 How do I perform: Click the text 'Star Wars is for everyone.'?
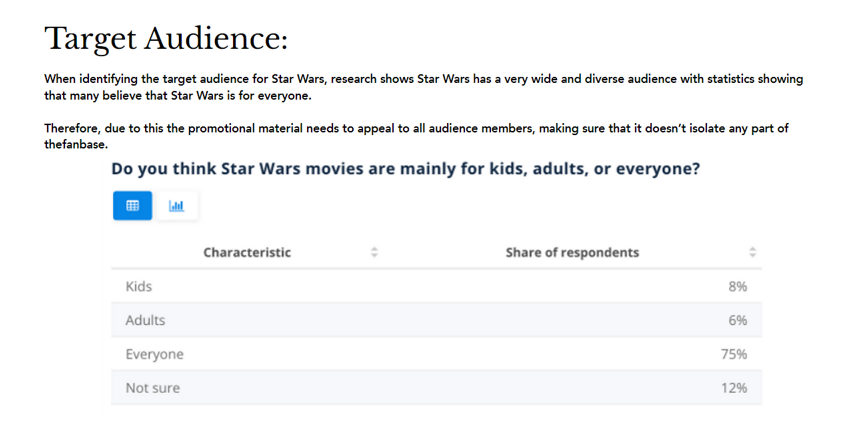pyautogui.click(x=241, y=96)
